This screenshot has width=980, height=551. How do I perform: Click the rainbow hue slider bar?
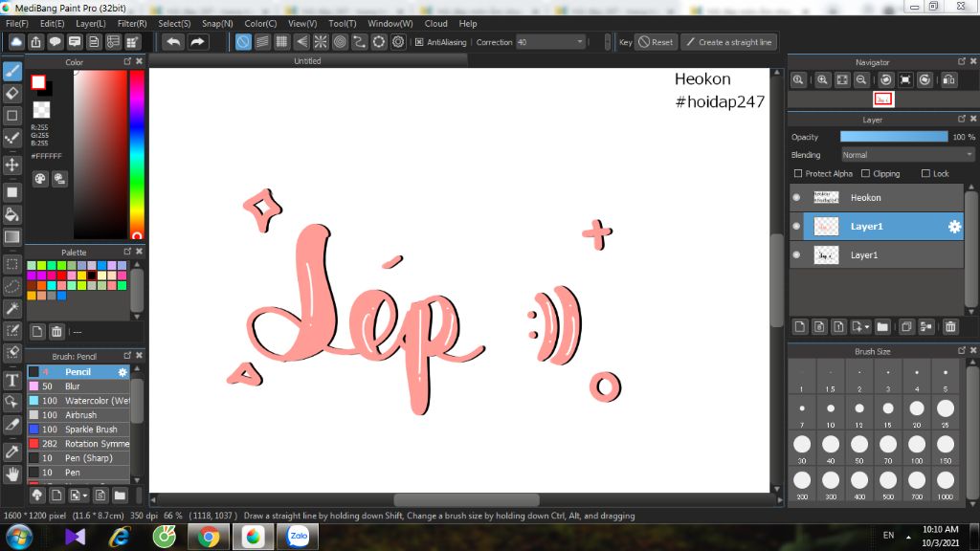[x=136, y=154]
